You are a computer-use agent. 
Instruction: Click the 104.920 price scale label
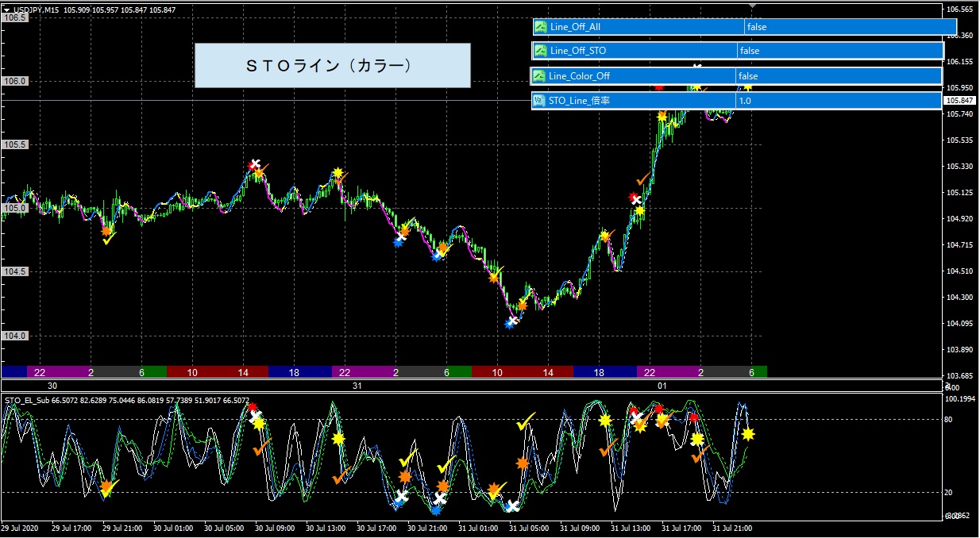(x=960, y=219)
